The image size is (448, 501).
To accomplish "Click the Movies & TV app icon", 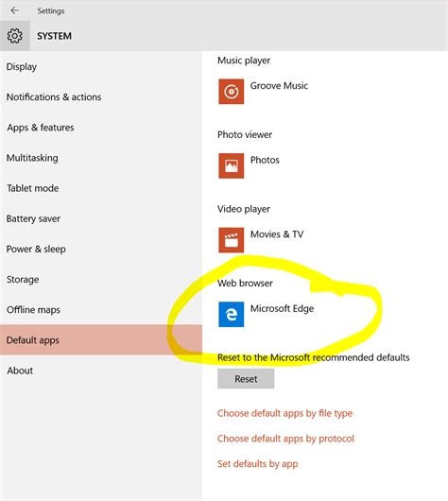I will tap(231, 240).
